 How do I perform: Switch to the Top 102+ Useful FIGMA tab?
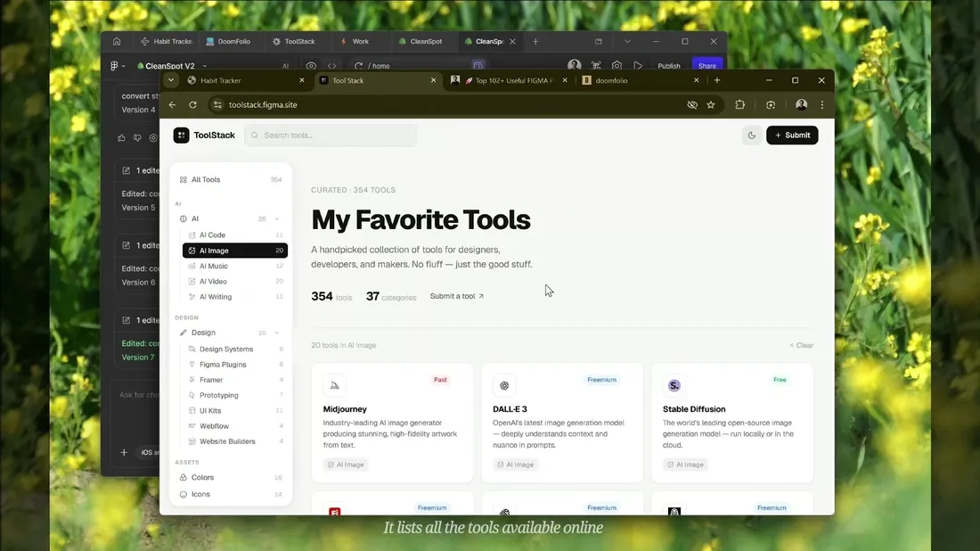508,80
